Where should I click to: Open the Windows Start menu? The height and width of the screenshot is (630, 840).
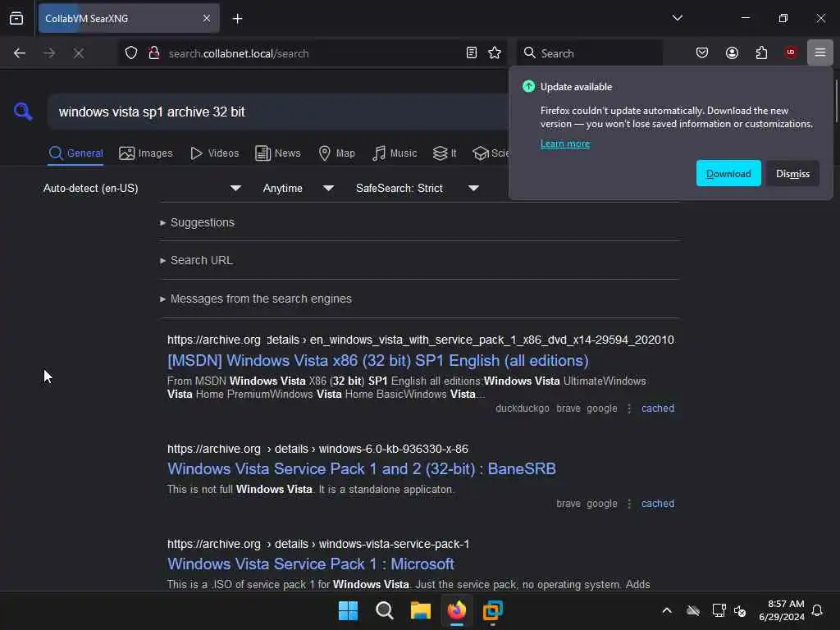click(348, 610)
